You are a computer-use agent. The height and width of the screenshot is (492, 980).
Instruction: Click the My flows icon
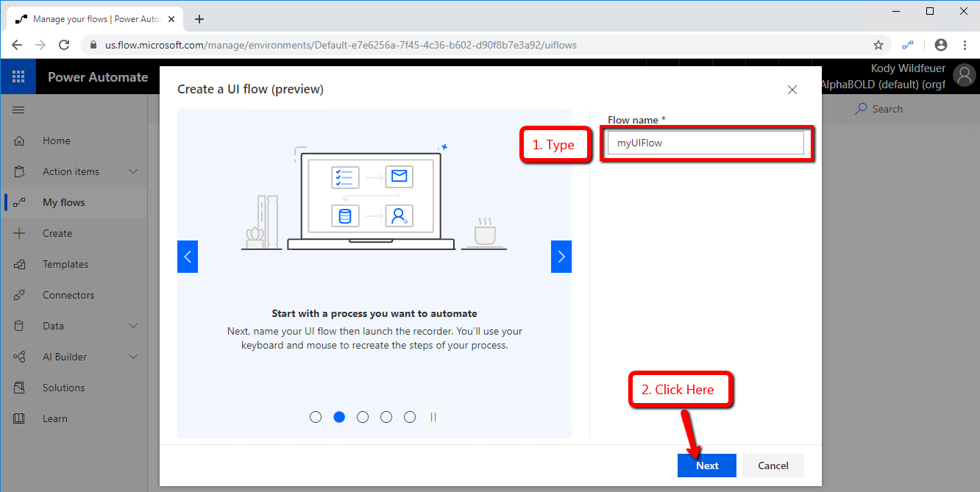tap(19, 202)
